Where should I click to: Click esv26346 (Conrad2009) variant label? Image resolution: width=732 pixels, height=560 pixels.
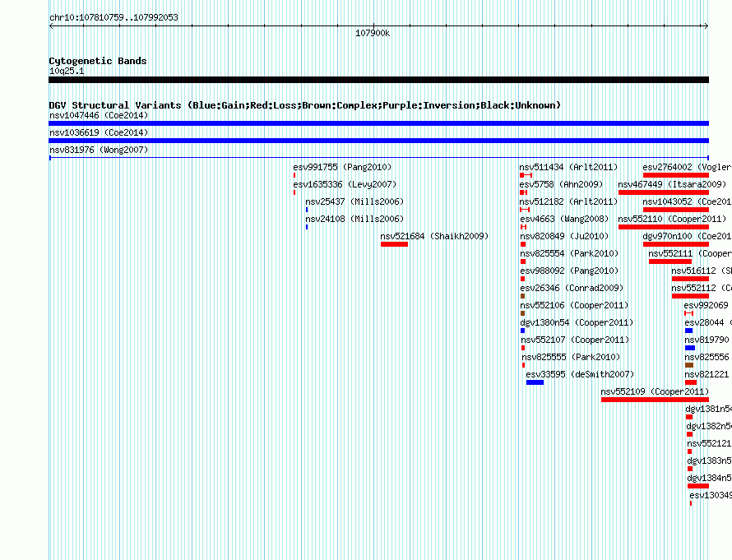click(572, 288)
